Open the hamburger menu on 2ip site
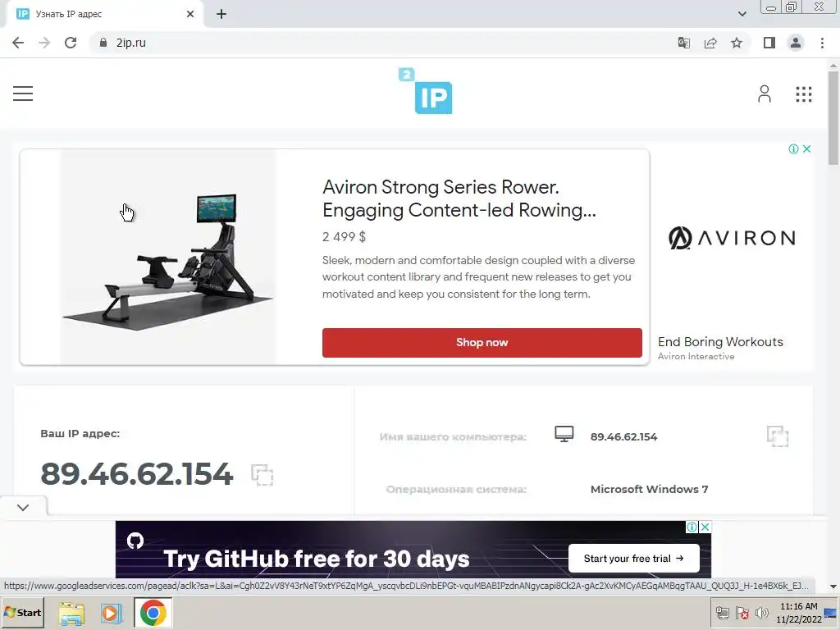The width and height of the screenshot is (840, 630). point(23,94)
